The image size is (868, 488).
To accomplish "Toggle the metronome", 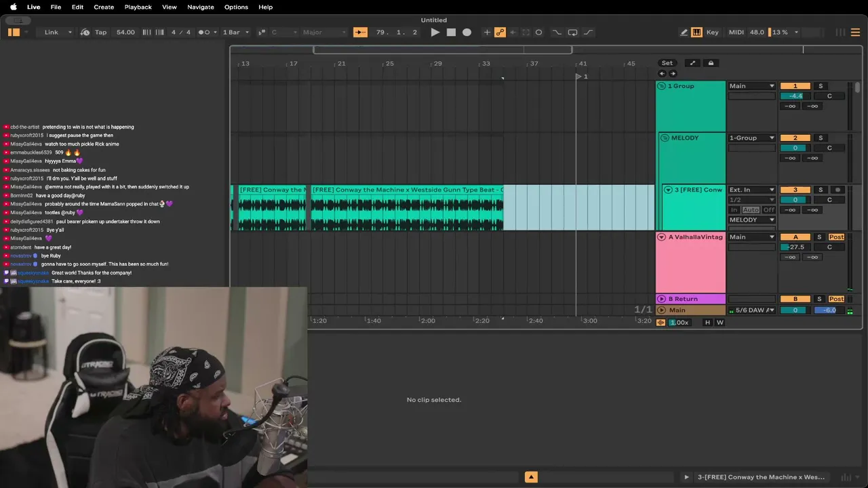I will (x=205, y=32).
